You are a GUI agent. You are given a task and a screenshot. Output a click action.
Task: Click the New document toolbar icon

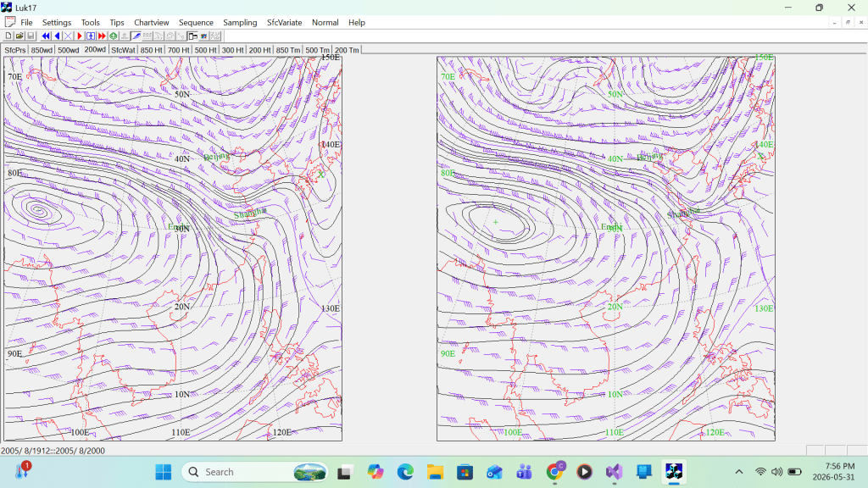click(x=8, y=36)
